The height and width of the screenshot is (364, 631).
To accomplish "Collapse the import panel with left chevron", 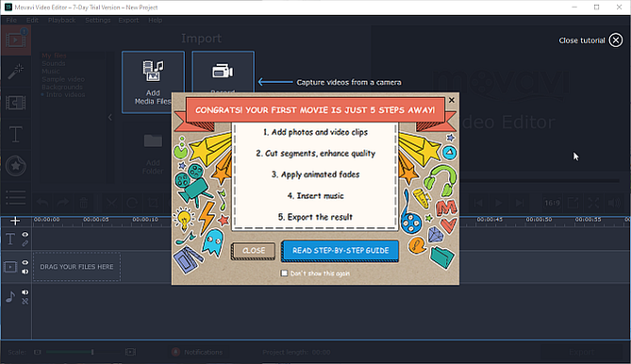I will click(109, 118).
